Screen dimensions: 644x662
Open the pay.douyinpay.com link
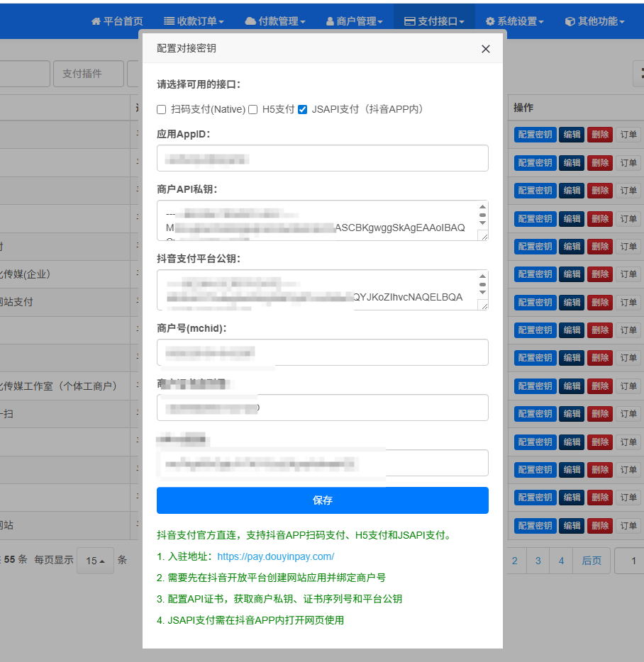(275, 556)
